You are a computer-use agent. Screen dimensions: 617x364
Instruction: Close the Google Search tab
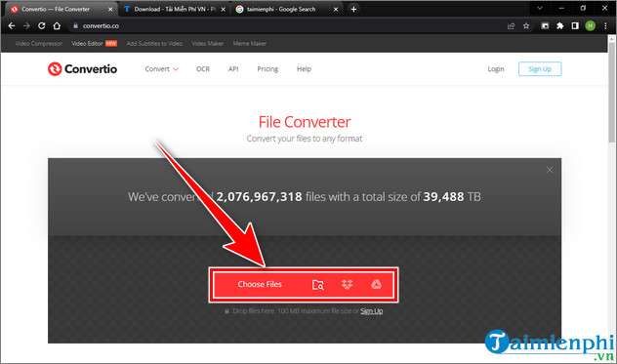tap(336, 9)
